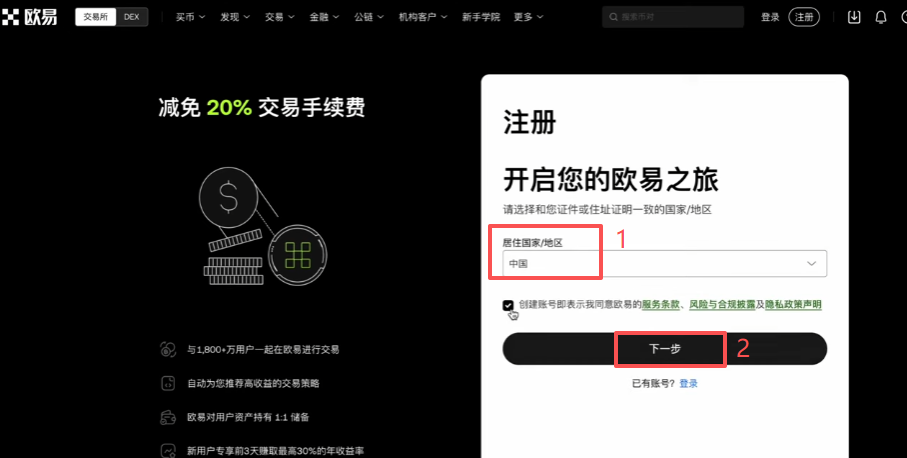This screenshot has height=458, width=907.
Task: Click the users trading feature icon
Action: coord(168,349)
